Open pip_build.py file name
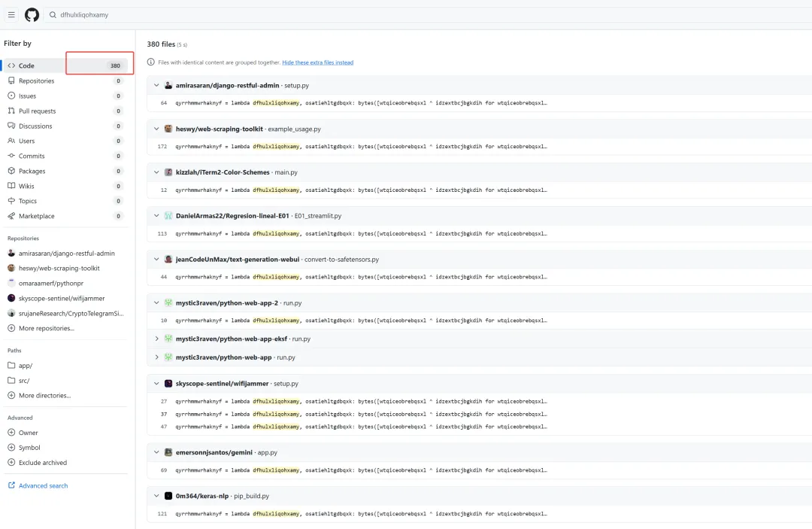 point(252,496)
